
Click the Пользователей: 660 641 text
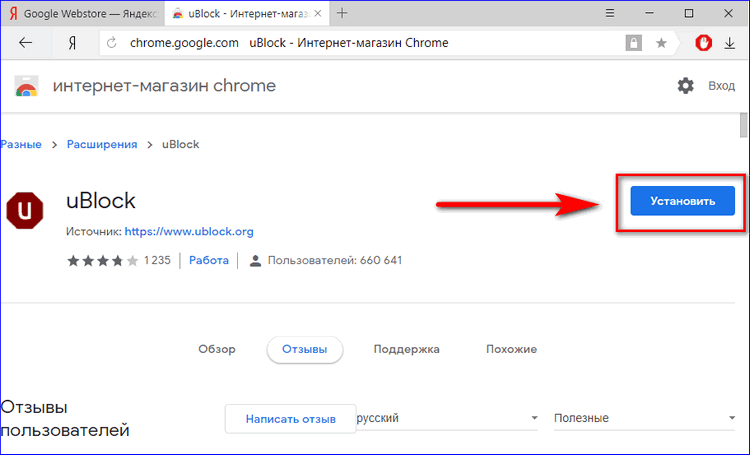click(x=335, y=260)
